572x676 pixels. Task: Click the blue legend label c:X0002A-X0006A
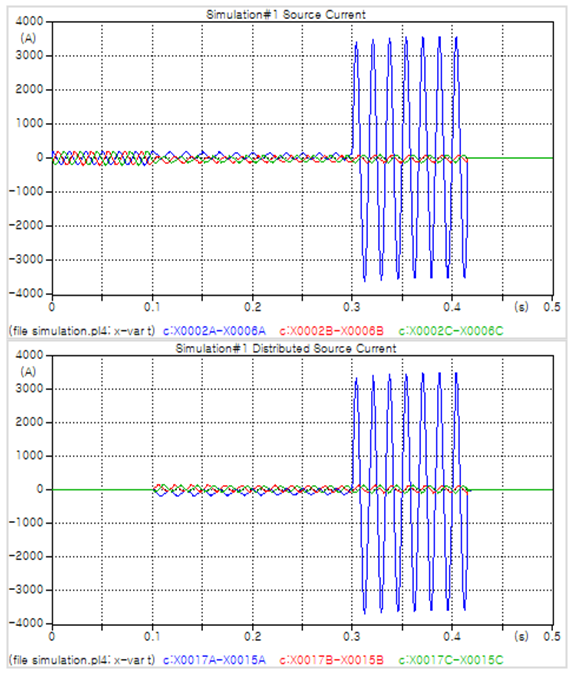(x=214, y=331)
